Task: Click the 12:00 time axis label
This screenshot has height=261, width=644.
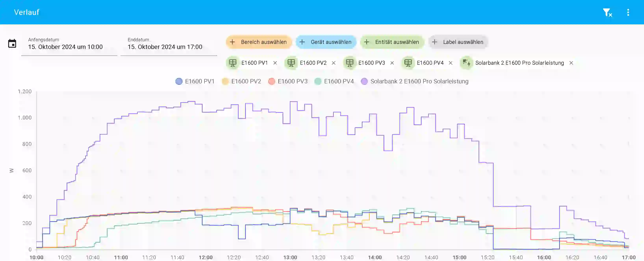Action: tap(206, 257)
